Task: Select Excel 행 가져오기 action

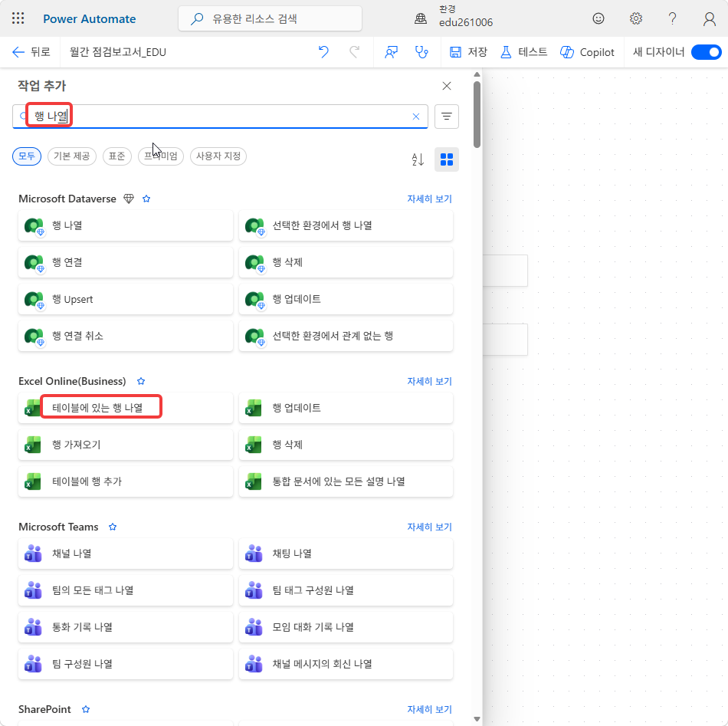Action: tap(126, 445)
